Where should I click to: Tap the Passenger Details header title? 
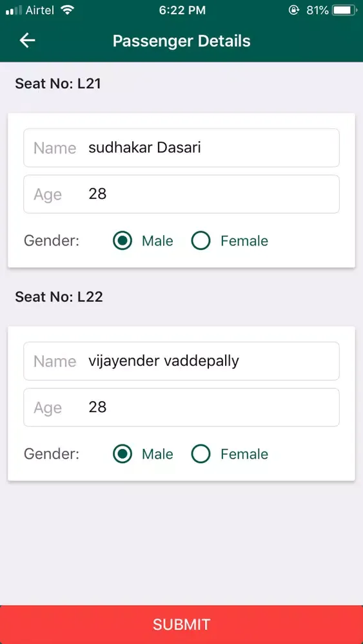click(181, 41)
